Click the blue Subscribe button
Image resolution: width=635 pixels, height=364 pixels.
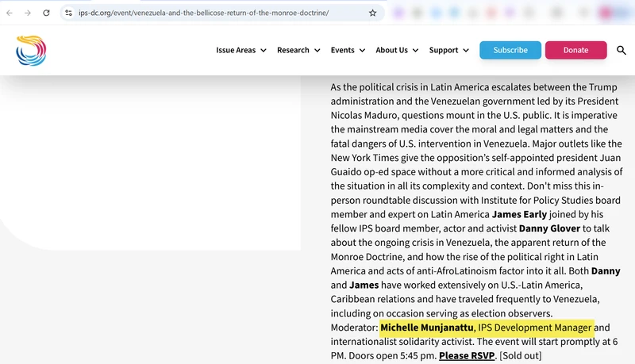(510, 50)
